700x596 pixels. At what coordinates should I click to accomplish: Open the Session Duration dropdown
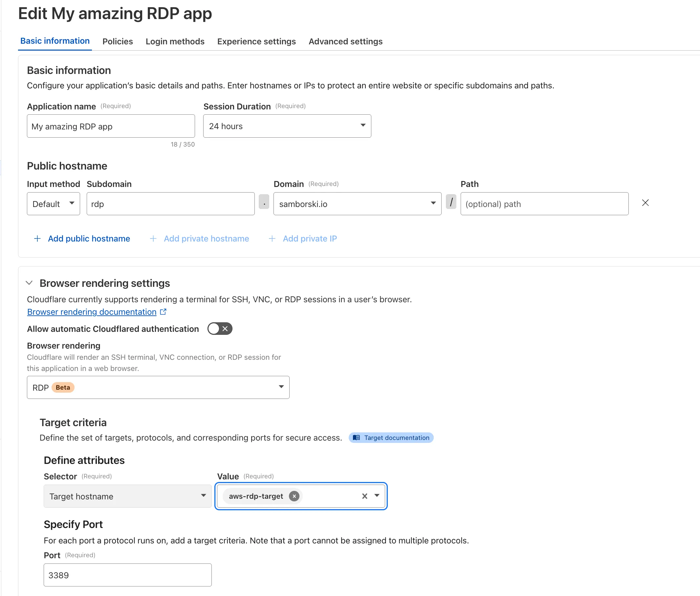point(363,126)
